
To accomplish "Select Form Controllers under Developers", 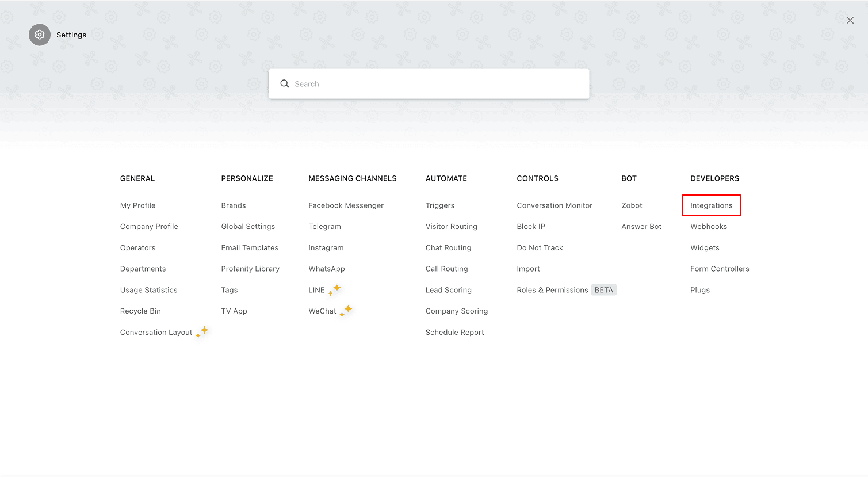I will 720,269.
